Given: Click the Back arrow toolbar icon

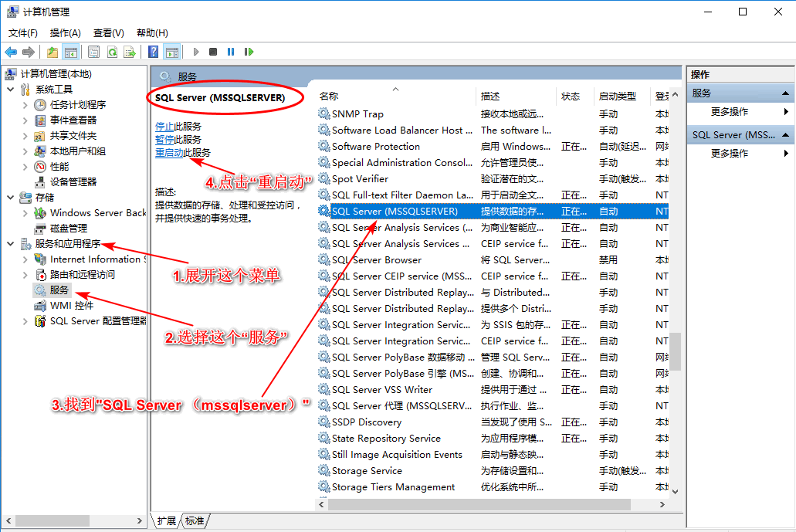Looking at the screenshot, I should tap(11, 52).
